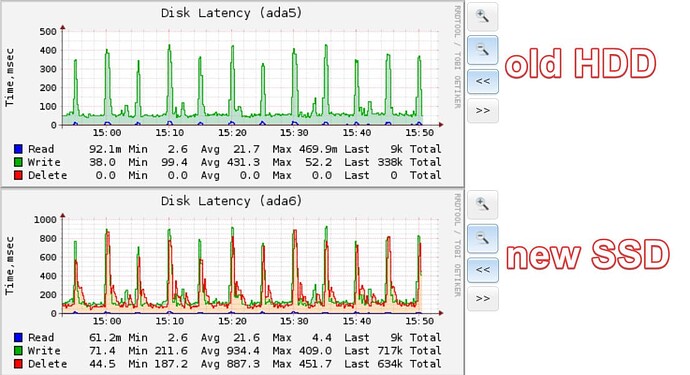The height and width of the screenshot is (375, 690).
Task: Select the 'Disk Latency (ada5)' title
Action: pyautogui.click(x=231, y=13)
